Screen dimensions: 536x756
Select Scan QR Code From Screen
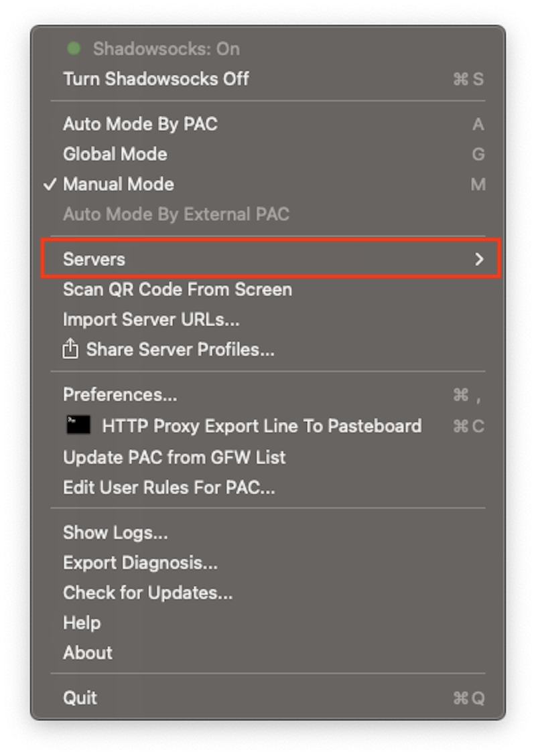(177, 289)
